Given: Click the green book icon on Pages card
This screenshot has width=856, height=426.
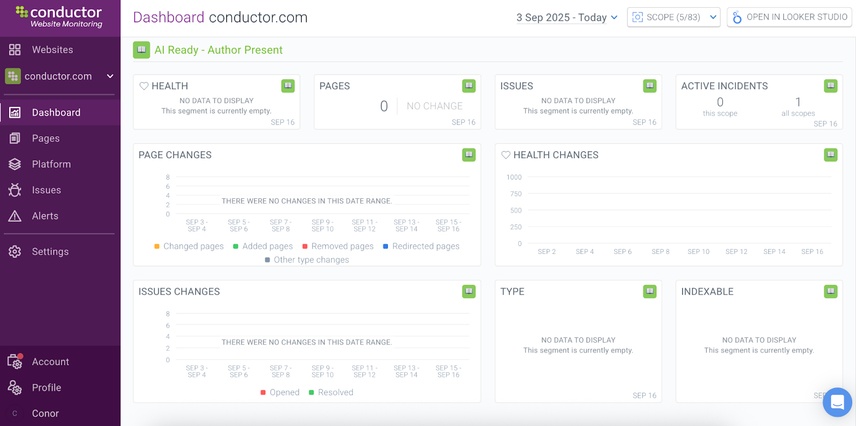Looking at the screenshot, I should coord(468,86).
